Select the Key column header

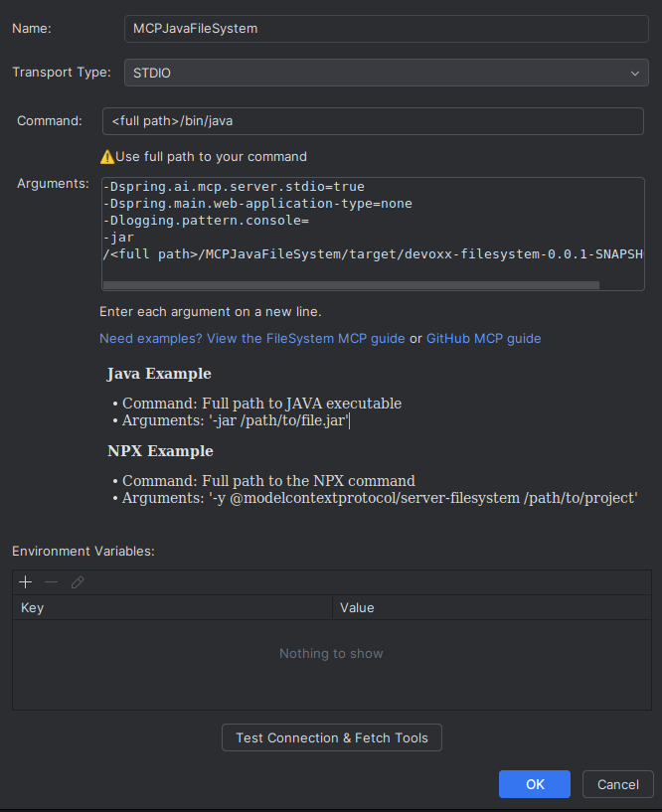(x=32, y=607)
